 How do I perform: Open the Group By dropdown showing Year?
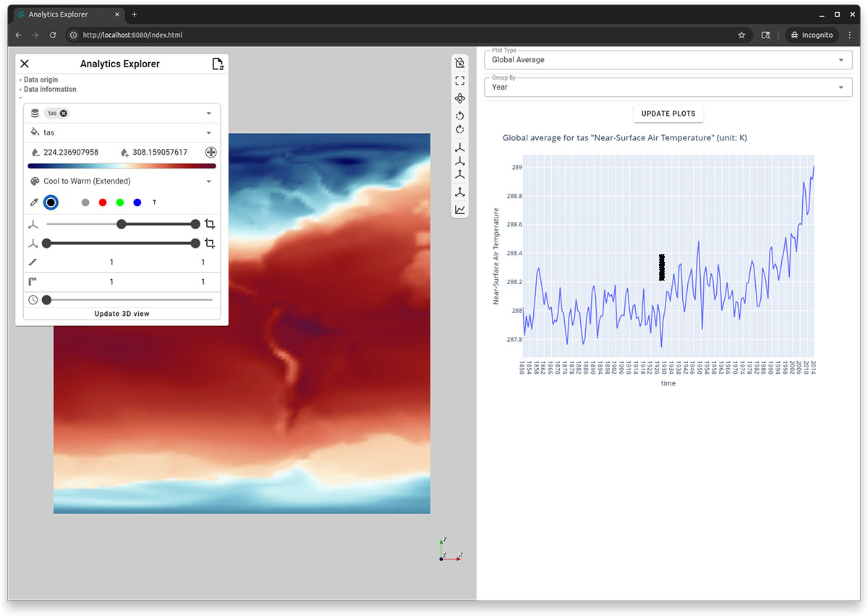668,87
